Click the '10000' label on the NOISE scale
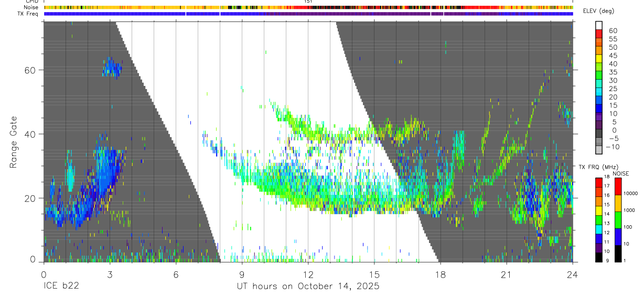Image resolution: width=644 pixels, height=297 pixels. point(629,193)
